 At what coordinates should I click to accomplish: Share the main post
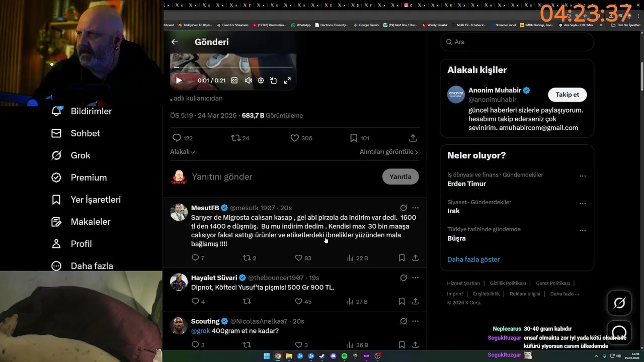pos(413,138)
